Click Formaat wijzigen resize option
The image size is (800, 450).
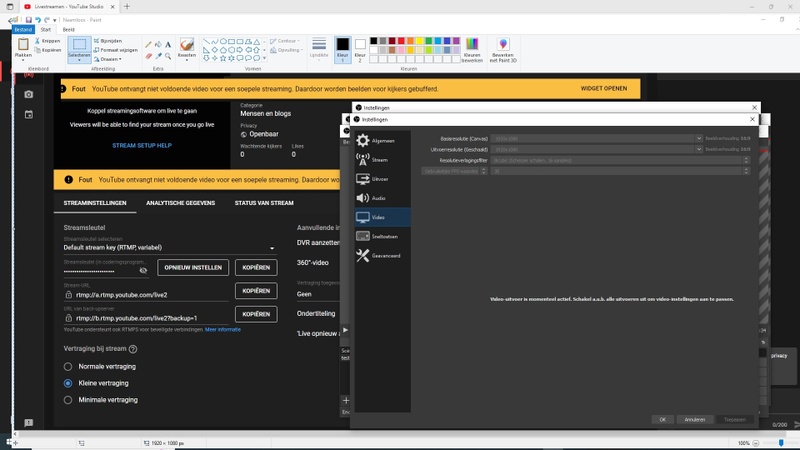point(115,50)
